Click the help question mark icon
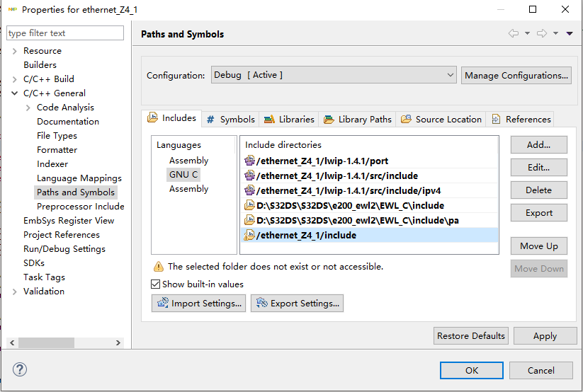 coord(20,369)
